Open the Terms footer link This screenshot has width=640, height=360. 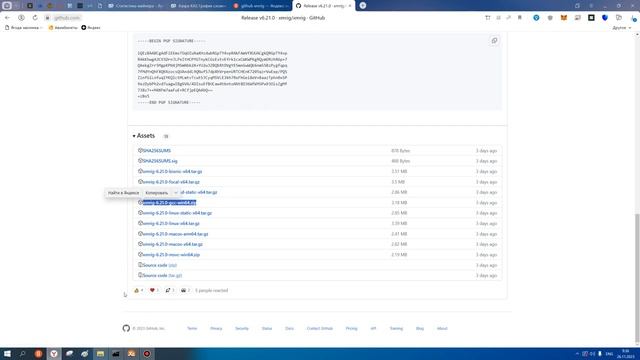[192, 328]
